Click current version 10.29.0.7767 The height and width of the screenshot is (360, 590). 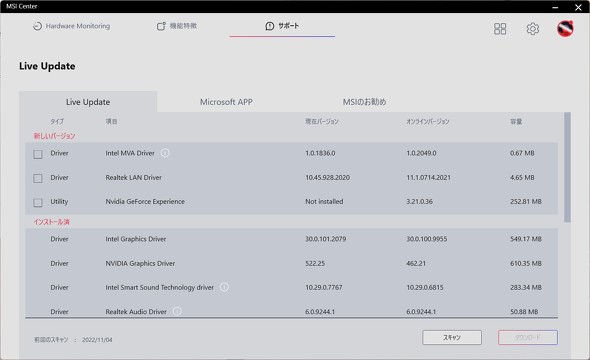click(x=324, y=287)
